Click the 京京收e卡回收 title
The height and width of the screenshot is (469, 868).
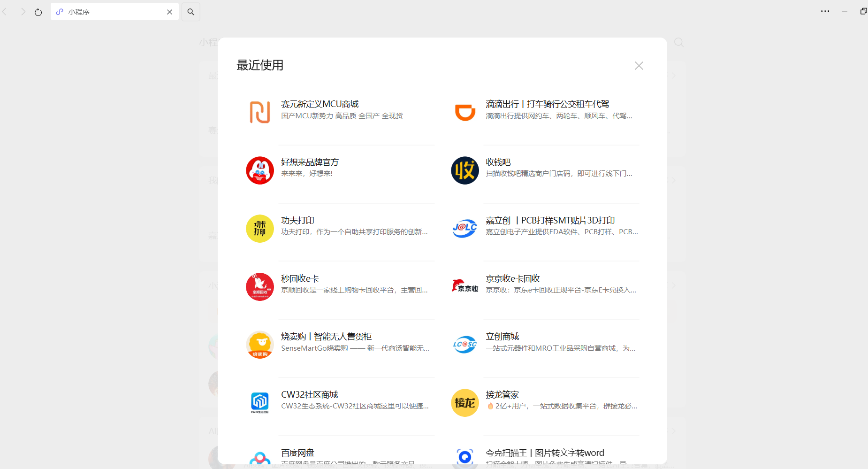pos(513,278)
